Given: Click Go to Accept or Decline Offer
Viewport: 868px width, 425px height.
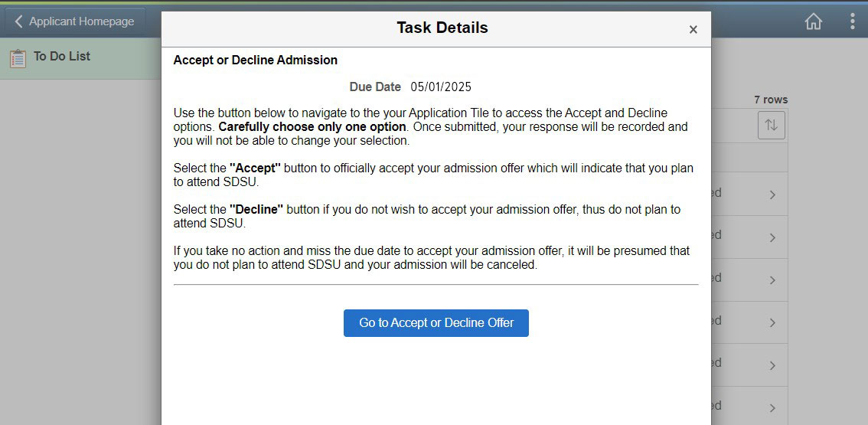Looking at the screenshot, I should point(436,323).
